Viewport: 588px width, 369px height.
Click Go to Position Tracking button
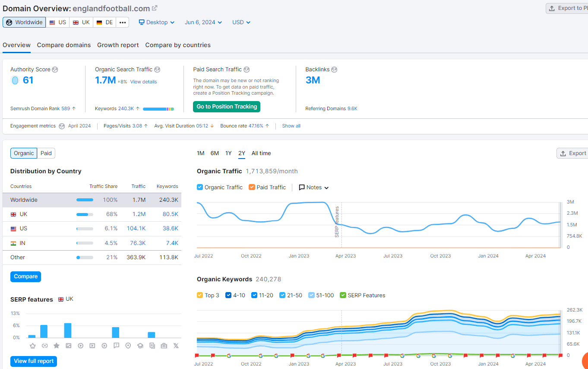(x=227, y=107)
